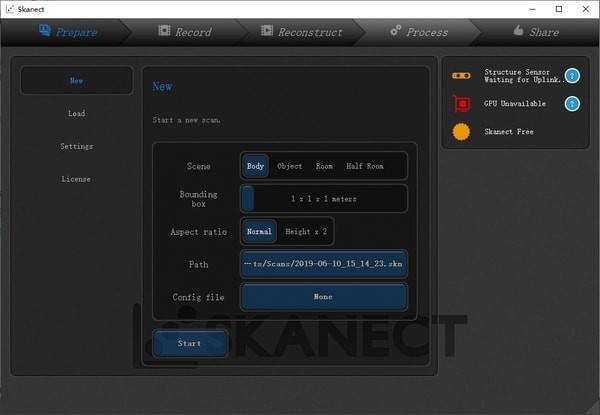600x415 pixels.
Task: Click the Start button
Action: click(x=190, y=343)
